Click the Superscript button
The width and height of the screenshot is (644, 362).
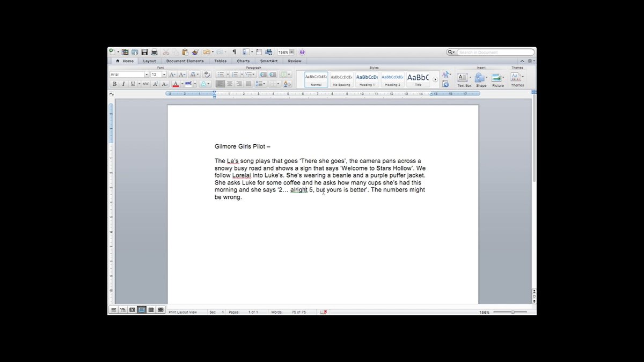pyautogui.click(x=156, y=84)
